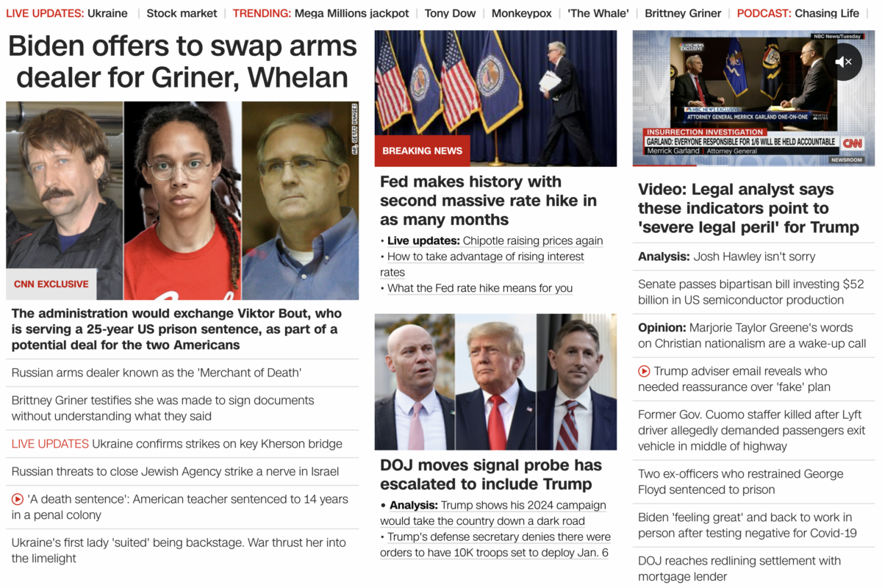Open the Brittney Griner trending topic
Image resolution: width=882 pixels, height=588 pixels.
(x=683, y=13)
